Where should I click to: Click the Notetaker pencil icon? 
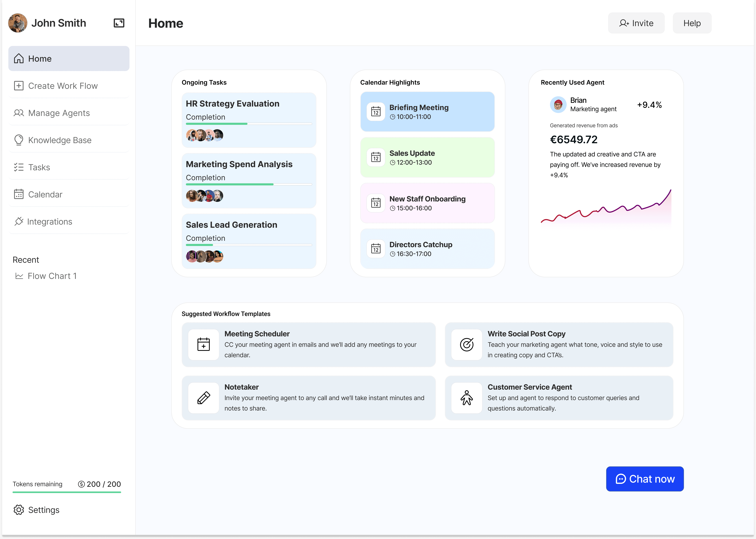pyautogui.click(x=203, y=398)
